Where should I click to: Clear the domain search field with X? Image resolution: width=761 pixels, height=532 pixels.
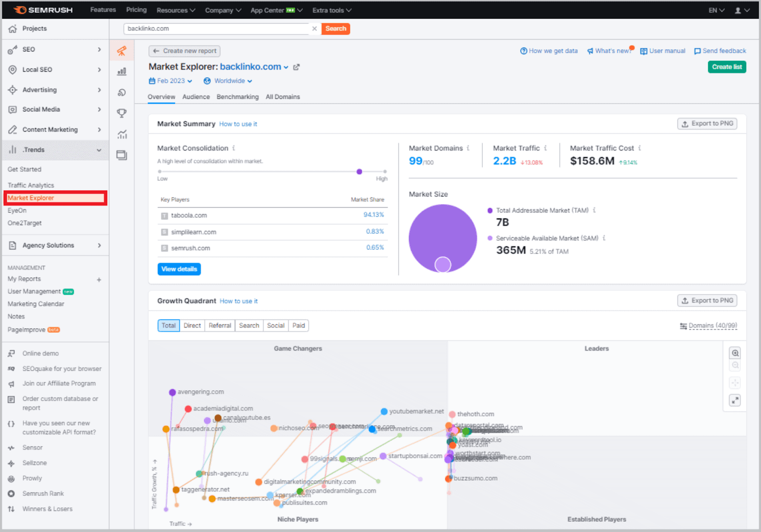coord(314,29)
